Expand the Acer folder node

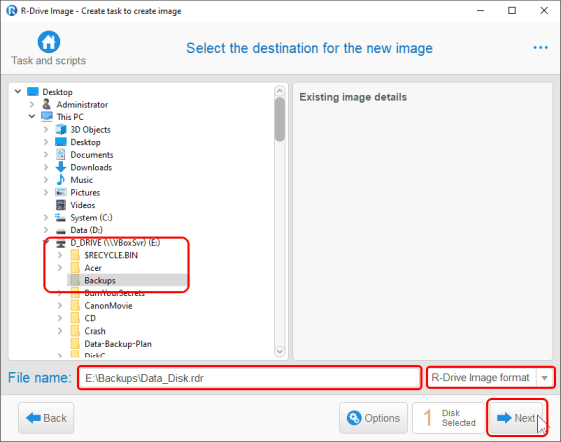tap(60, 268)
